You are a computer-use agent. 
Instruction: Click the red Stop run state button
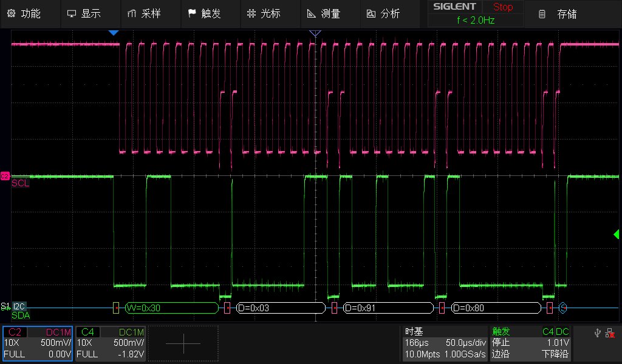502,7
